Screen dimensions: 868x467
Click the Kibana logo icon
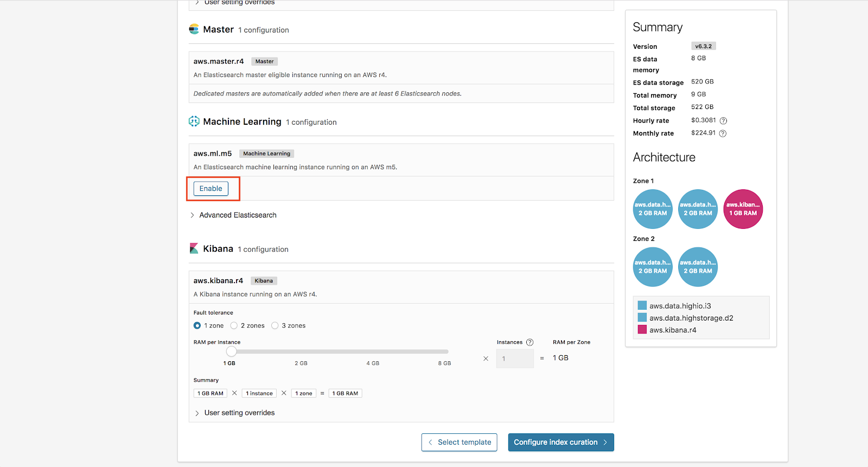pos(194,248)
